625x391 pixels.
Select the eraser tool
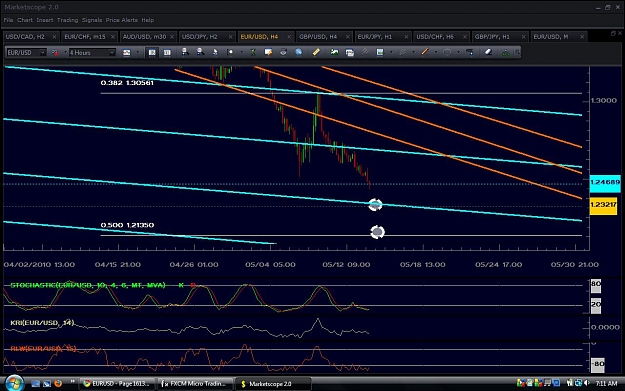pos(488,52)
